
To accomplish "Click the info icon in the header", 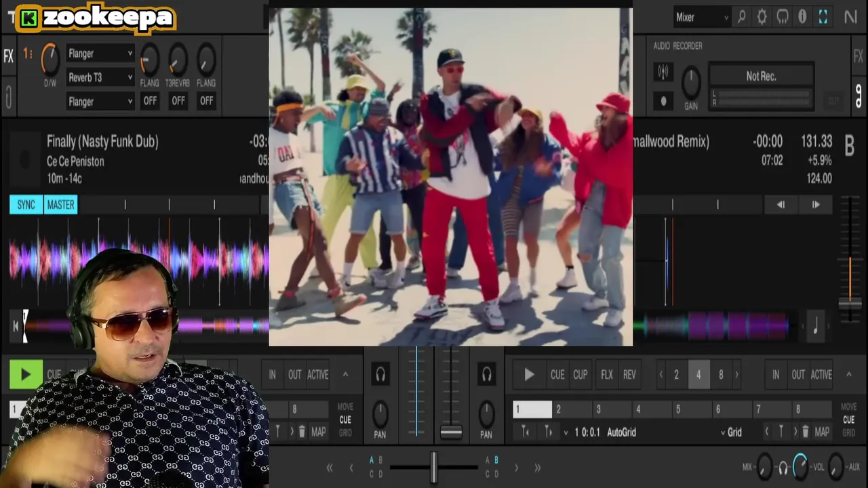I will pyautogui.click(x=802, y=17).
